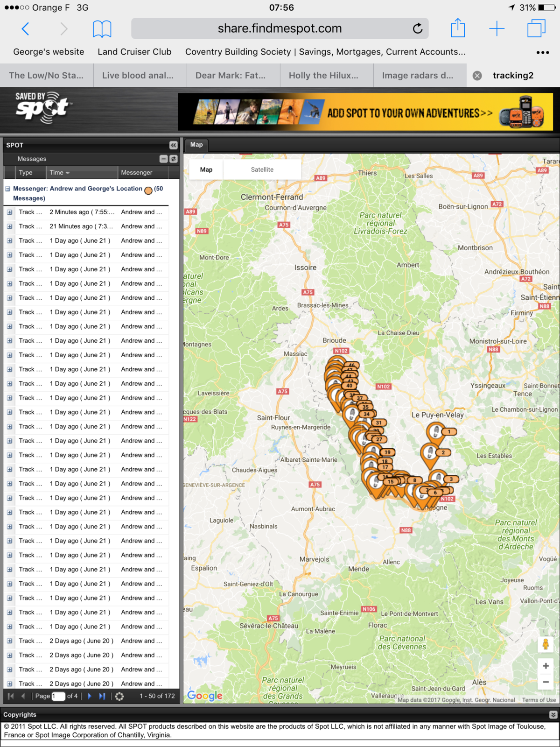Viewport: 560px width, 747px height.
Task: Open George's website bookmark
Action: coord(49,52)
